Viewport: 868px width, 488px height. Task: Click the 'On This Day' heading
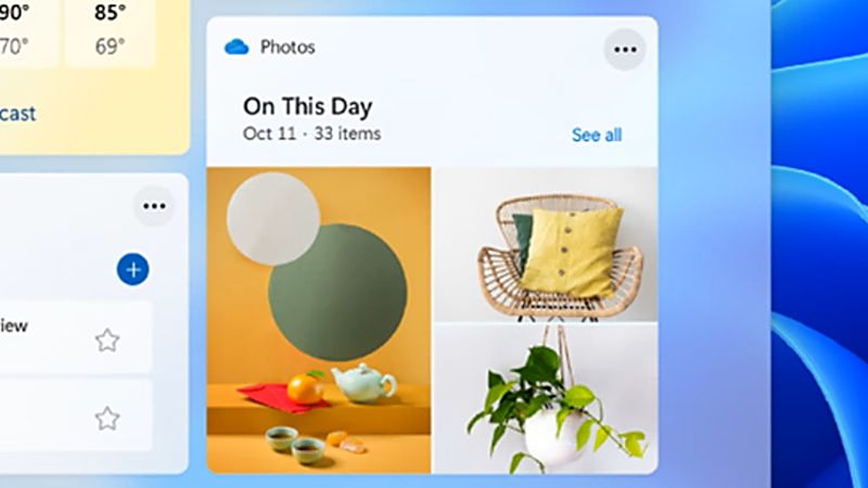[307, 107]
